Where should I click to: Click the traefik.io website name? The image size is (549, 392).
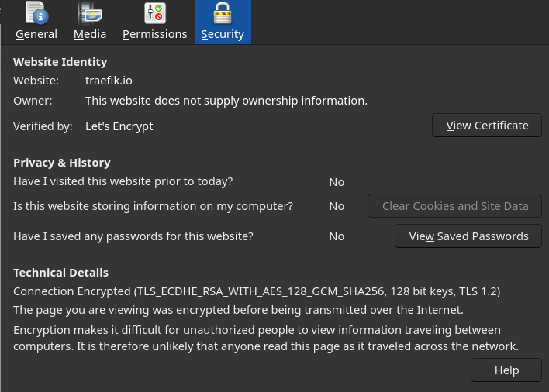[x=109, y=81]
